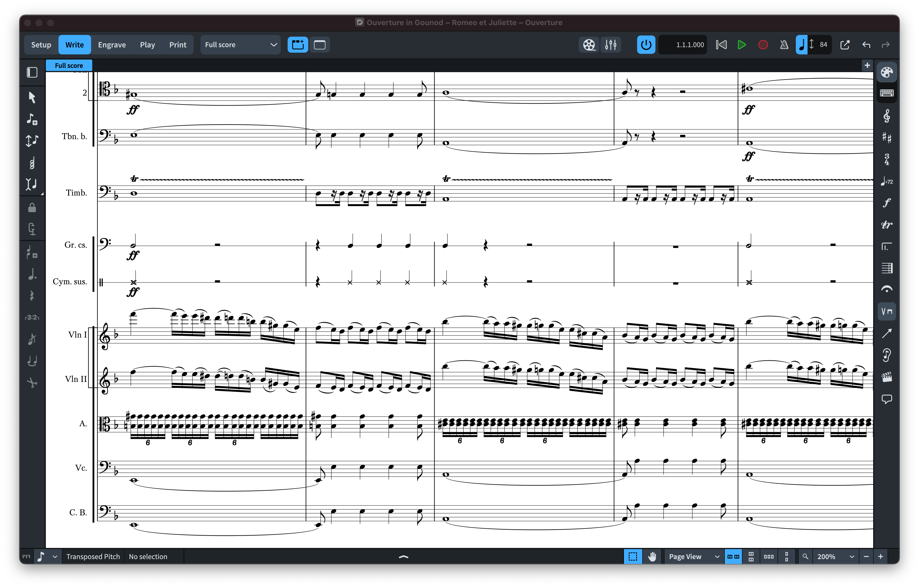This screenshot has width=919, height=588.
Task: Switch to Write mode
Action: point(74,45)
